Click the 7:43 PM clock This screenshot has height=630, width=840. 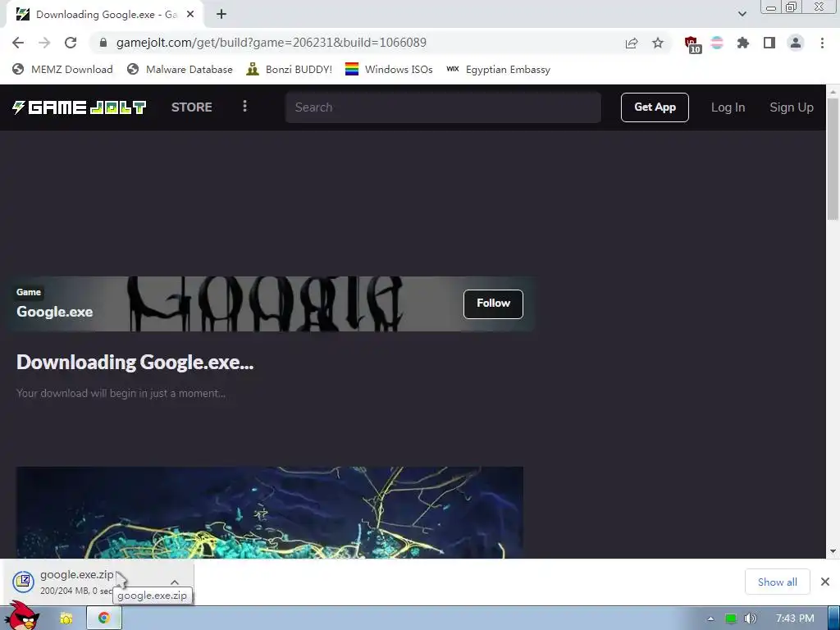795,619
